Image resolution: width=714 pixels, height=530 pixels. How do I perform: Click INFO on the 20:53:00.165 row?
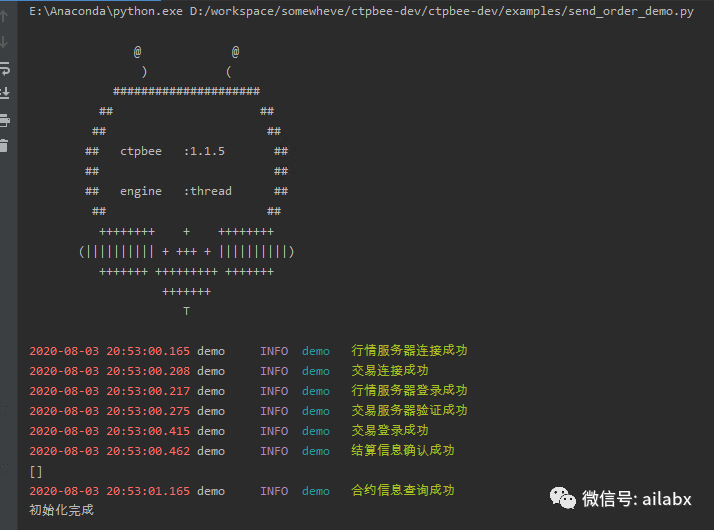pos(274,351)
